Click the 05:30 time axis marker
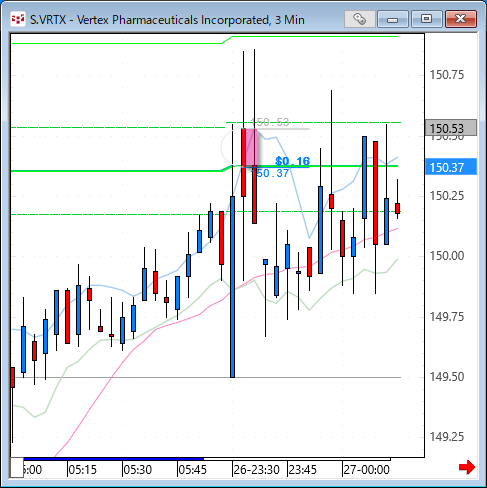This screenshot has width=487, height=488. tap(137, 470)
